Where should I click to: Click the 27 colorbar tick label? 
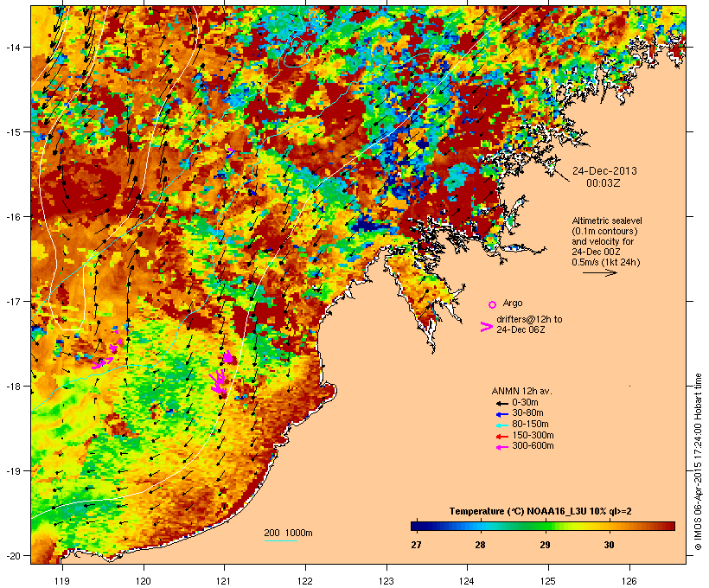click(416, 545)
